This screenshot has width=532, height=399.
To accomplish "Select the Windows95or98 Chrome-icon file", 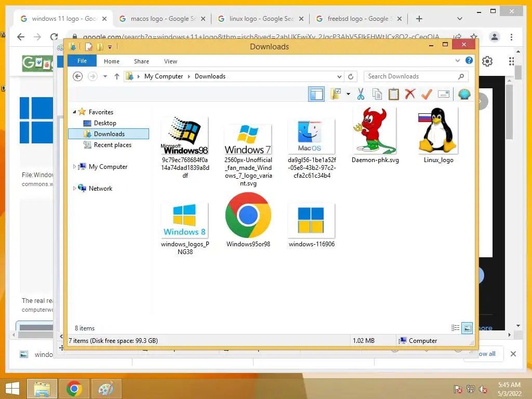I will coord(248,220).
